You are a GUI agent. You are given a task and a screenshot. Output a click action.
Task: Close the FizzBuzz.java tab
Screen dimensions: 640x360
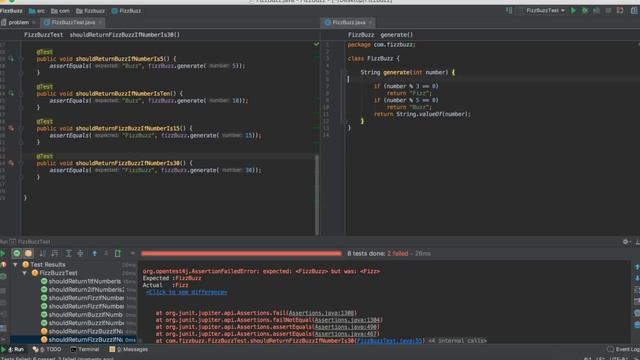tap(371, 22)
